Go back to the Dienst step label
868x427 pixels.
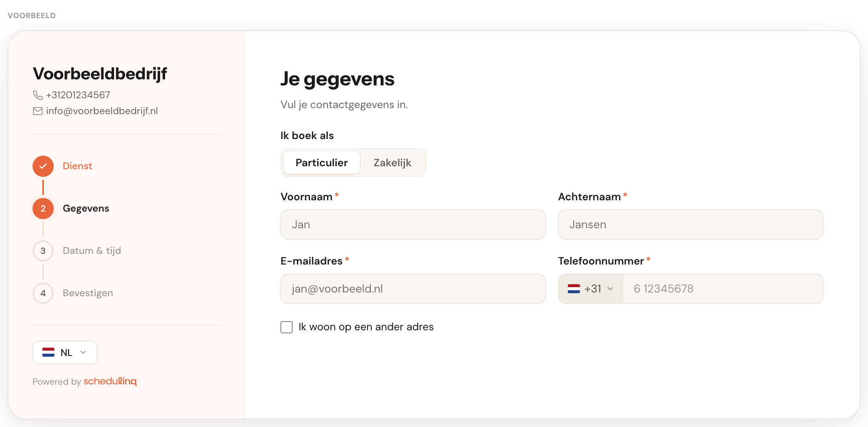(x=77, y=166)
